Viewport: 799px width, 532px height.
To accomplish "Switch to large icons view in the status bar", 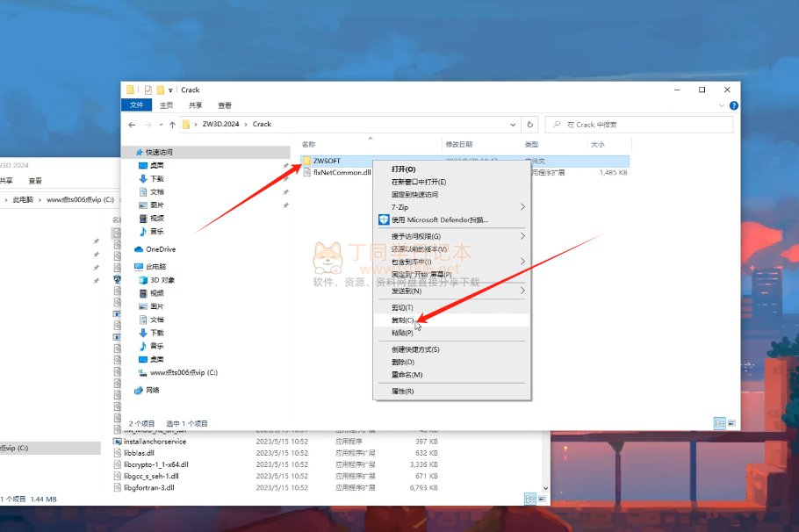I will [x=731, y=422].
